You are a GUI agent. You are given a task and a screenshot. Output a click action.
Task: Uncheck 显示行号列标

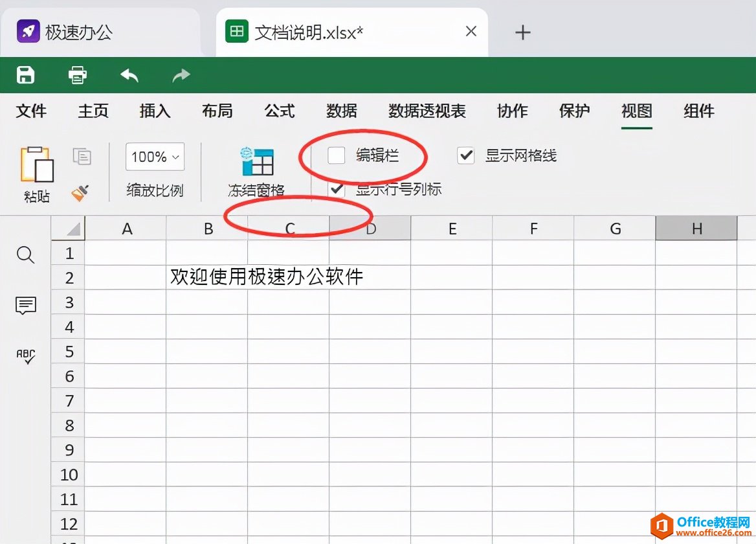tap(338, 188)
